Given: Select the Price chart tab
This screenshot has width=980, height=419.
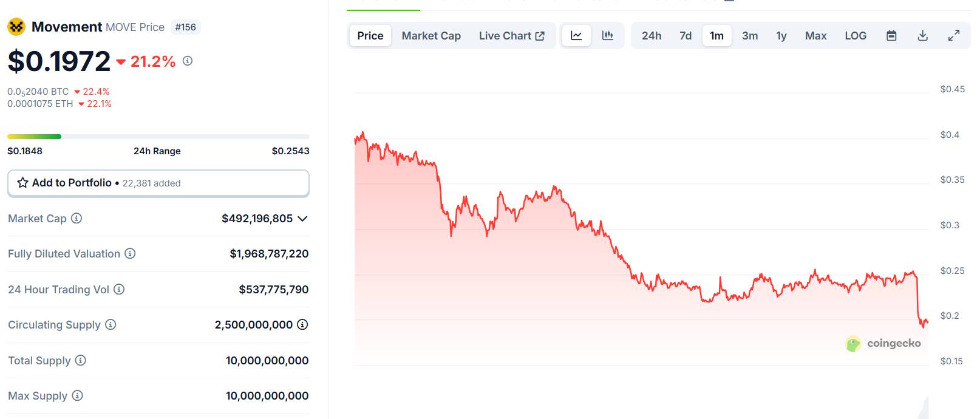Looking at the screenshot, I should coord(370,36).
